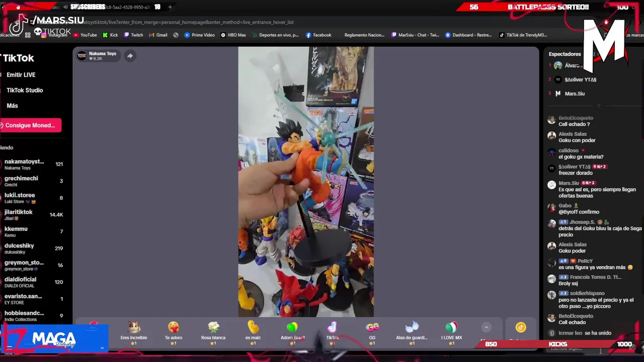This screenshot has height=362, width=644.
Task: Open the coin recharge button
Action: [521, 328]
